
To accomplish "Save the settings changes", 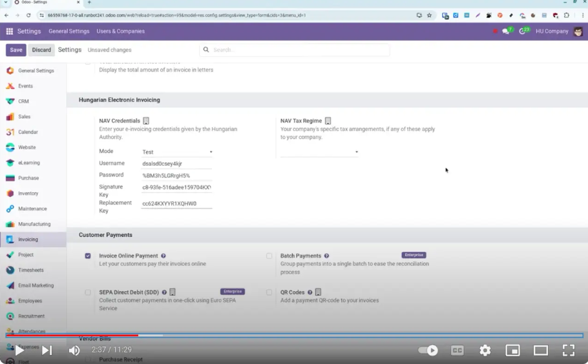I will pyautogui.click(x=16, y=50).
